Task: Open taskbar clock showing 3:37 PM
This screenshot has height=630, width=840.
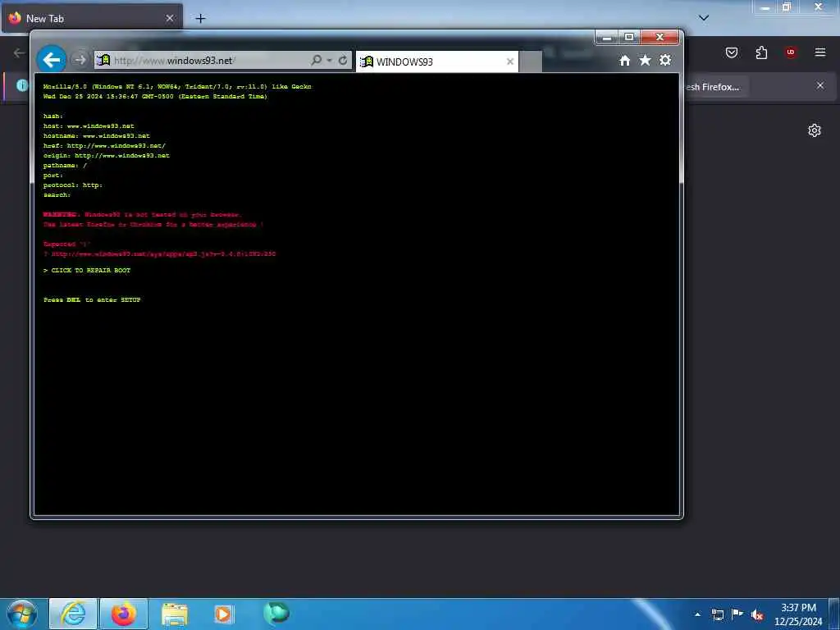Action: 798,614
